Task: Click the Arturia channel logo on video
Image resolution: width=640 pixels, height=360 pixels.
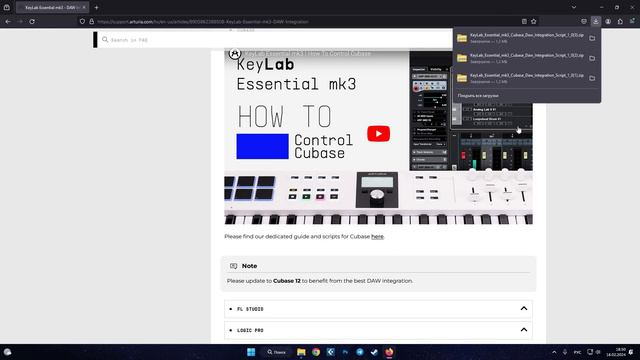Action: [235, 53]
